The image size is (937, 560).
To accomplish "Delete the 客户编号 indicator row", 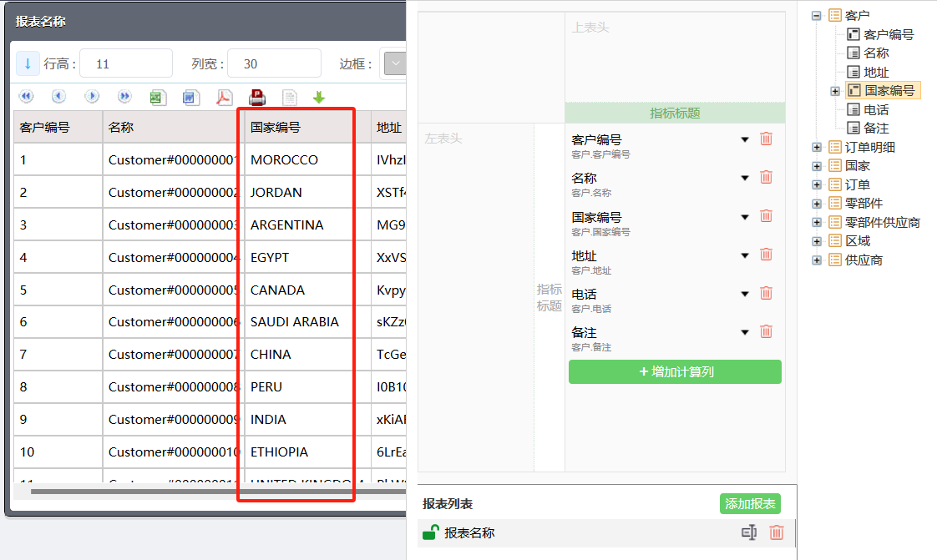I will tap(766, 139).
